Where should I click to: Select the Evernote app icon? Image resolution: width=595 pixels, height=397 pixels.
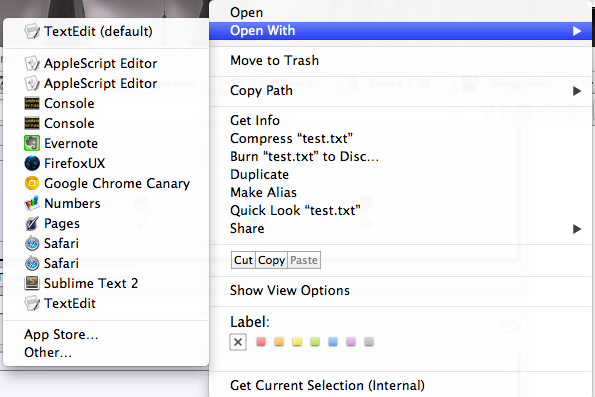(x=32, y=143)
